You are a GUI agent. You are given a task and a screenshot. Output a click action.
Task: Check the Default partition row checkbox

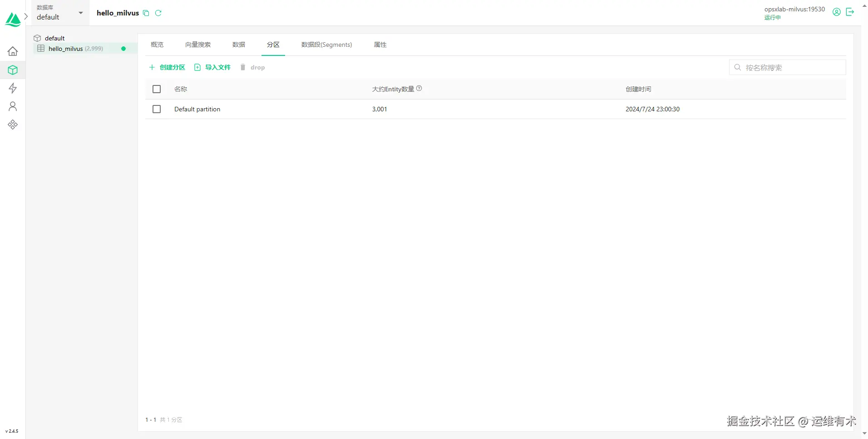tap(156, 109)
